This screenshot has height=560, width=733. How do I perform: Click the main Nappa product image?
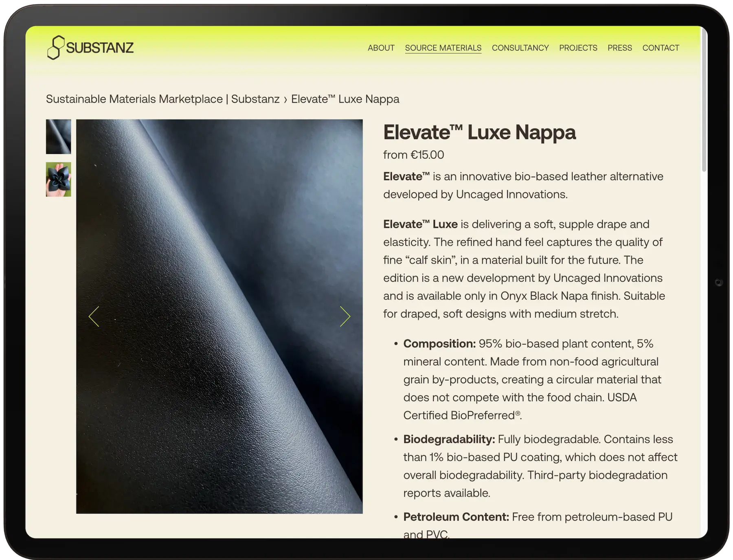click(219, 316)
